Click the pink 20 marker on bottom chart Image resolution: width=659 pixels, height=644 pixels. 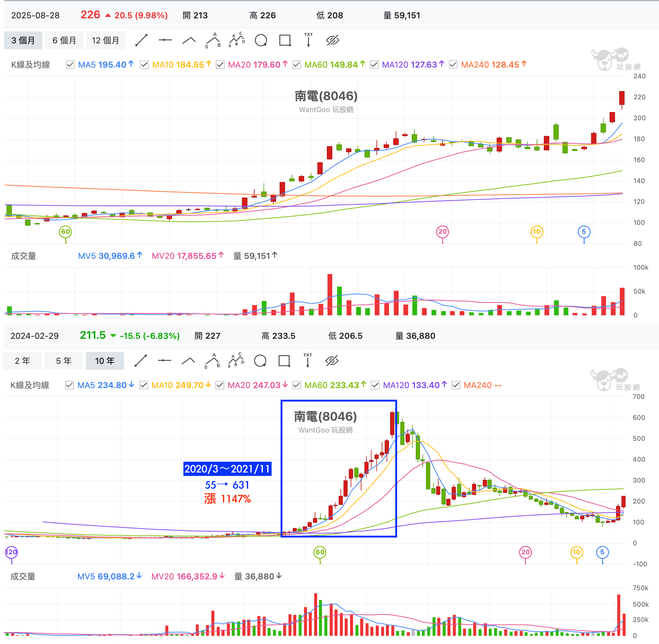coord(525,552)
